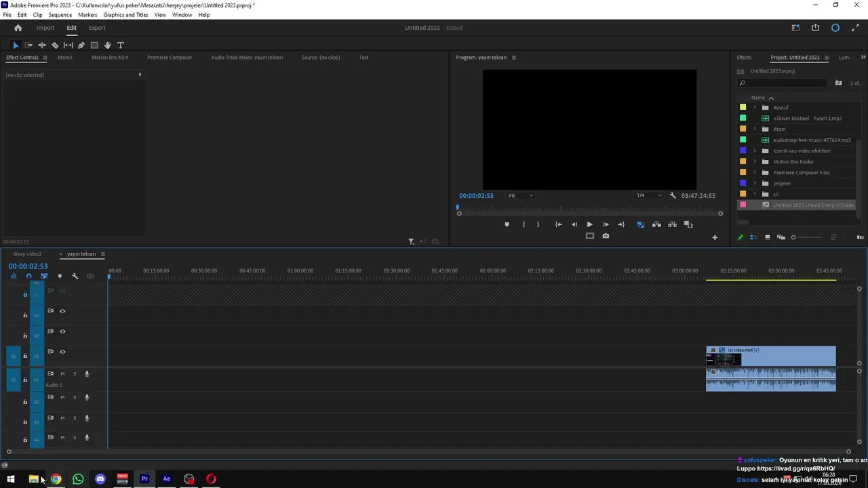
Task: Toggle track lock for V3
Action: click(x=25, y=315)
